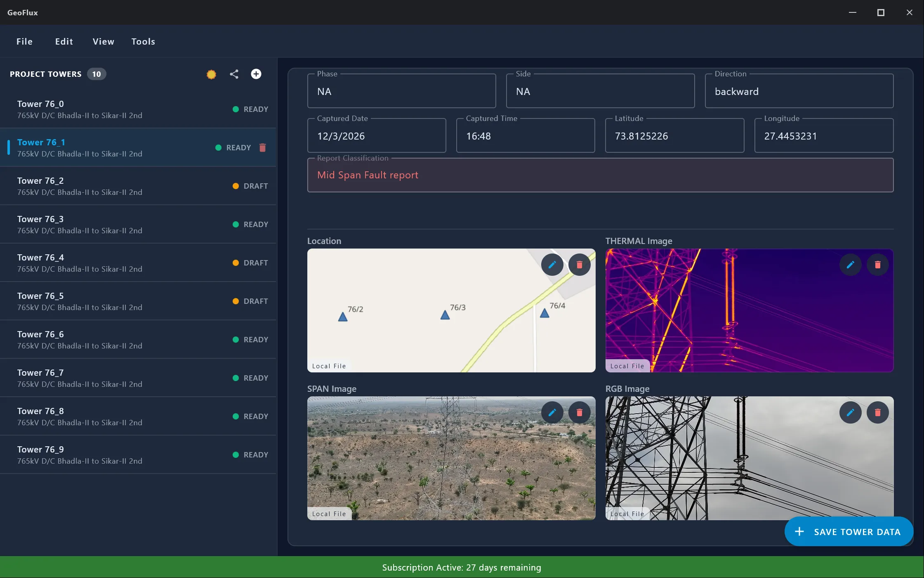This screenshot has width=924, height=578.
Task: Click the Phase field showing NA
Action: 401,91
